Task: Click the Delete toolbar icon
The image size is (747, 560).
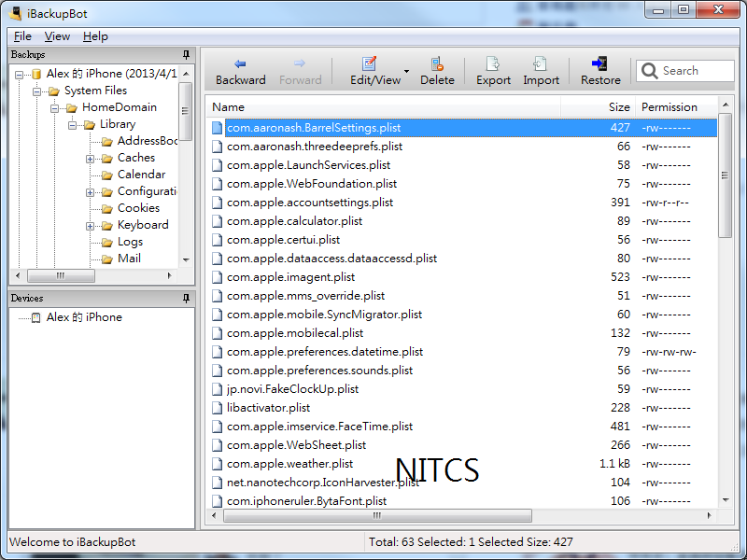Action: coord(437,63)
